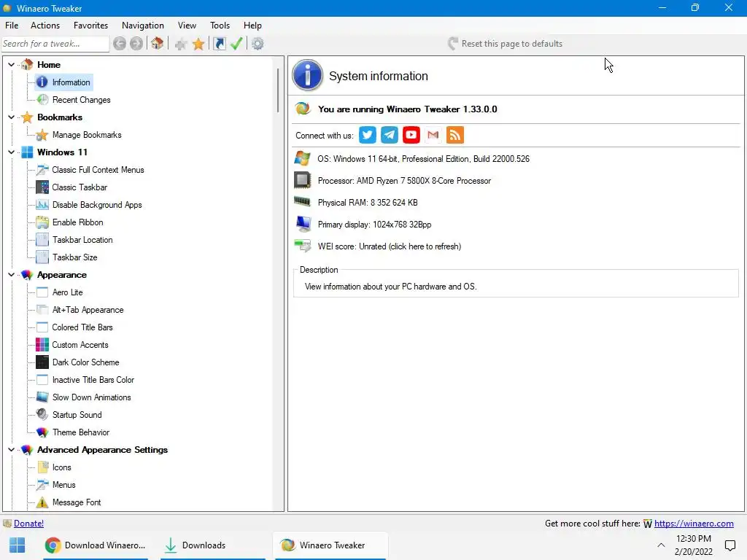Click the Dark Color Scheme black icon

tap(42, 362)
